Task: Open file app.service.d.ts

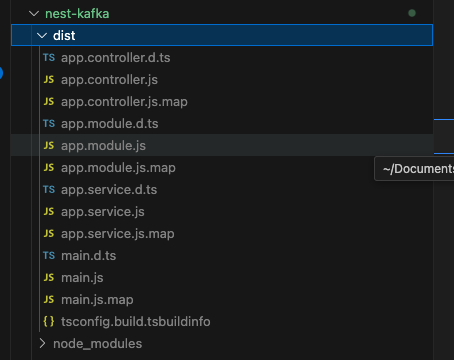Action: click(x=109, y=190)
